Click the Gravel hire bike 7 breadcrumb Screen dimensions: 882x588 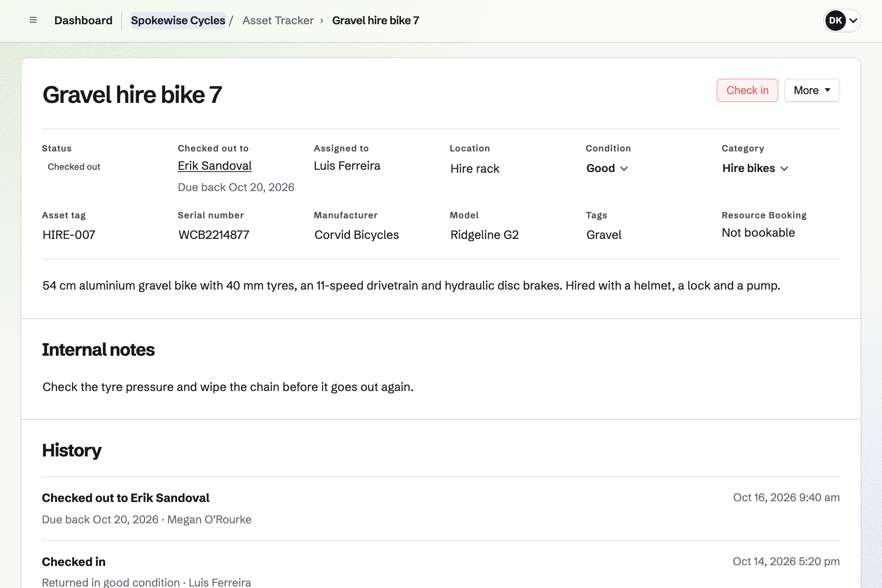375,20
